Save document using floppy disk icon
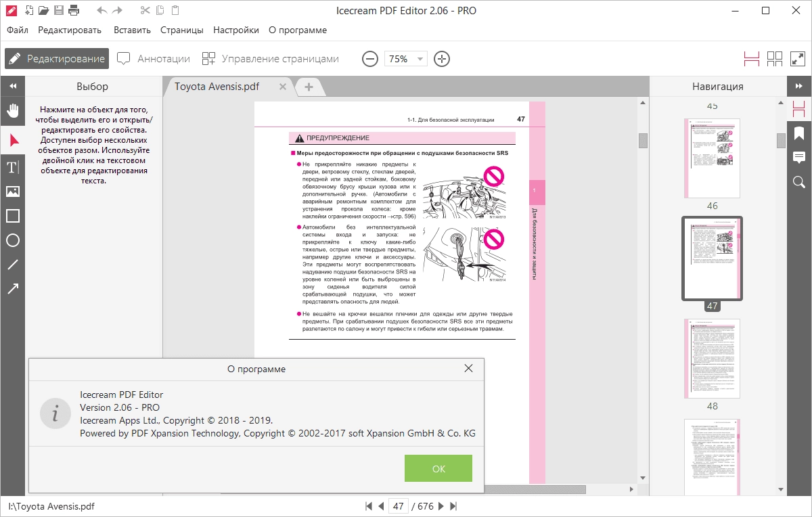The width and height of the screenshot is (812, 517). point(59,10)
